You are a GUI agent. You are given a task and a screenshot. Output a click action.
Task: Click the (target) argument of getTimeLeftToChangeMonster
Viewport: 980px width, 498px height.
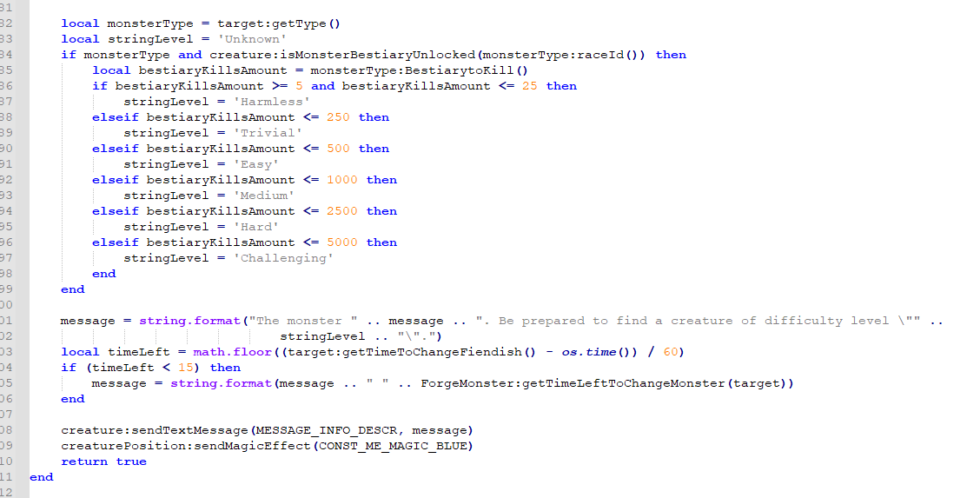tap(756, 383)
